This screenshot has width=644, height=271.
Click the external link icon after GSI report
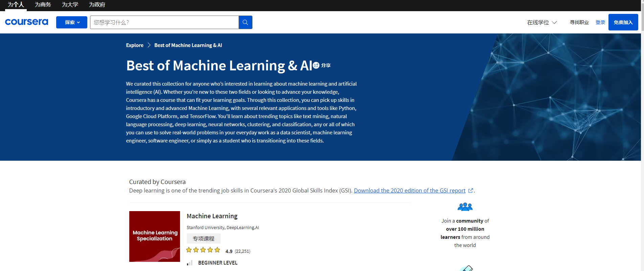(x=470, y=190)
